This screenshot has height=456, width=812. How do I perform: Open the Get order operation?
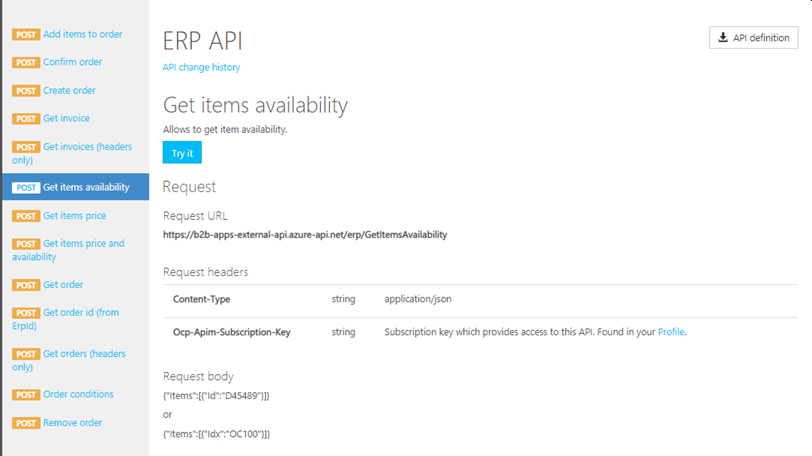click(x=63, y=285)
